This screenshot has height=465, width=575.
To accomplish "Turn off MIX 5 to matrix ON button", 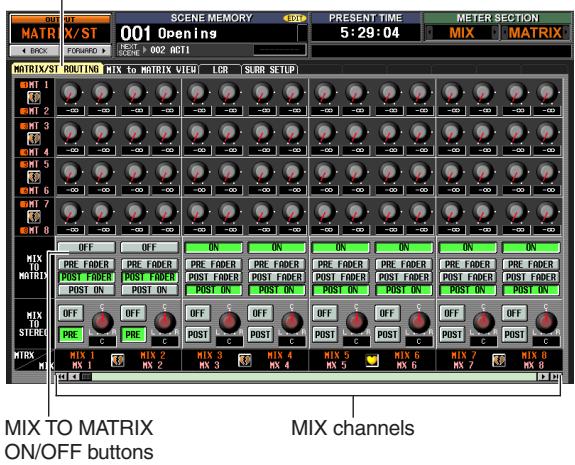I will point(341,248).
